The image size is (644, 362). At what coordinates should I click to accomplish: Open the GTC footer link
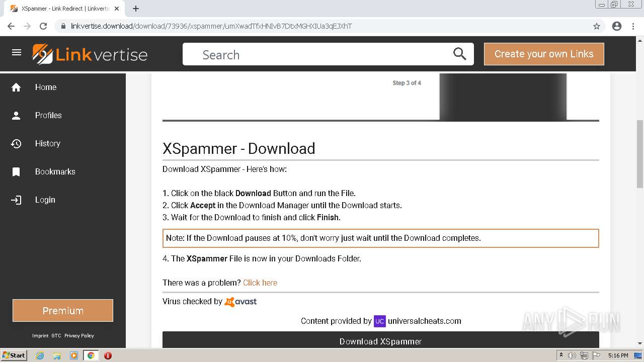(x=56, y=335)
